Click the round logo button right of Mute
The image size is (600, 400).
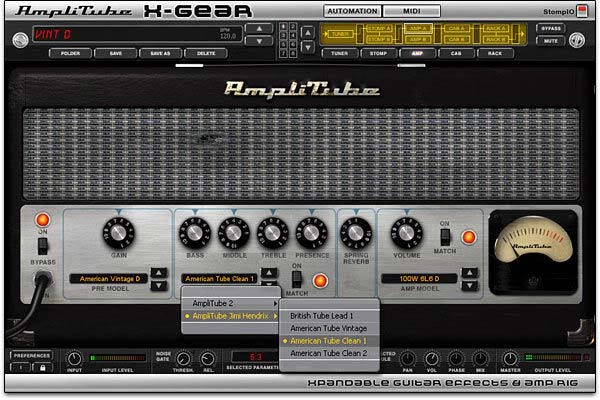[x=577, y=40]
